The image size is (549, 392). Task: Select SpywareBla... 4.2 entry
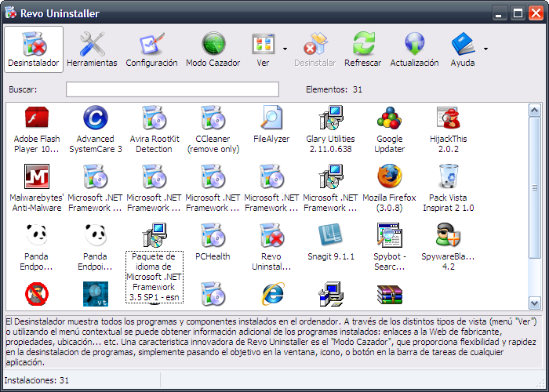coord(448,247)
